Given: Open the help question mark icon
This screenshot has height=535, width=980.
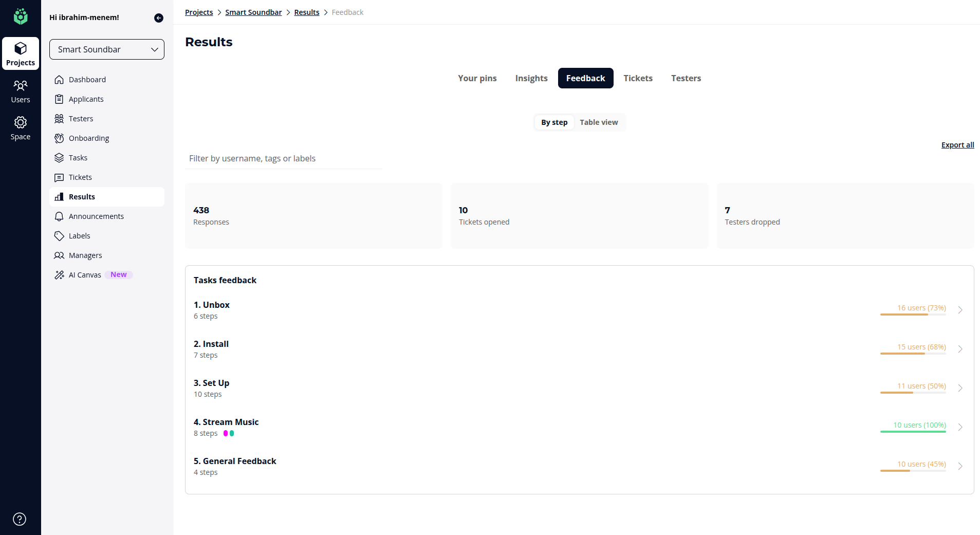Looking at the screenshot, I should tap(20, 519).
